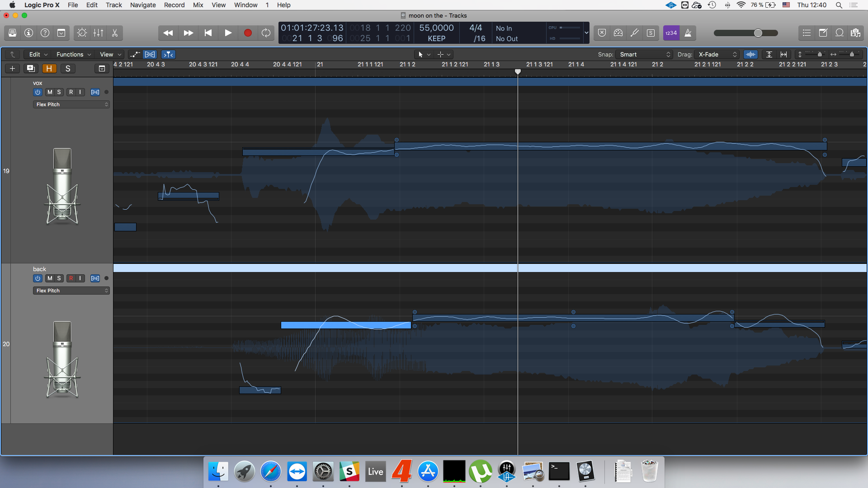Toggle the metronome click button

click(688, 33)
